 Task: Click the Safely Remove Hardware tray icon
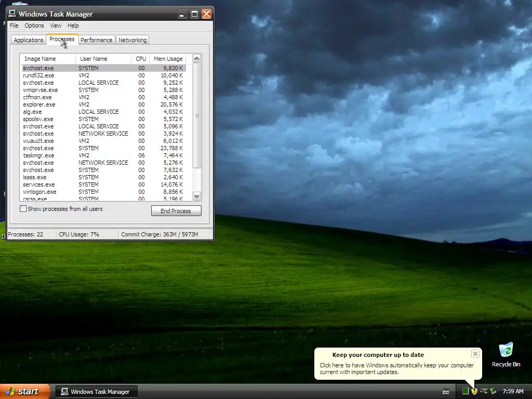pyautogui.click(x=493, y=391)
